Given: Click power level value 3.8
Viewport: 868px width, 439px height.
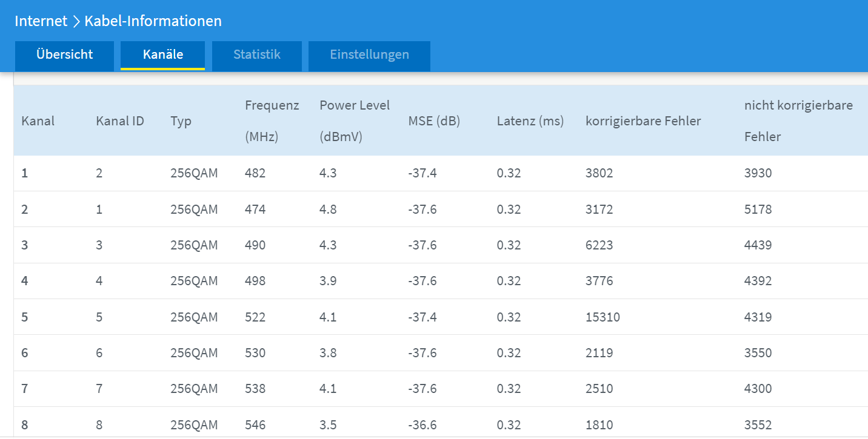Looking at the screenshot, I should click(328, 353).
